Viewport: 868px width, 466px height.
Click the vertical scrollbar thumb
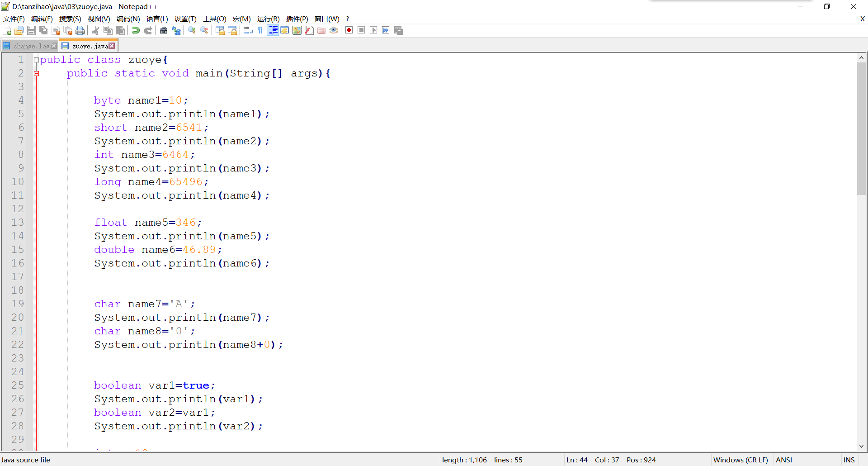tap(861, 129)
